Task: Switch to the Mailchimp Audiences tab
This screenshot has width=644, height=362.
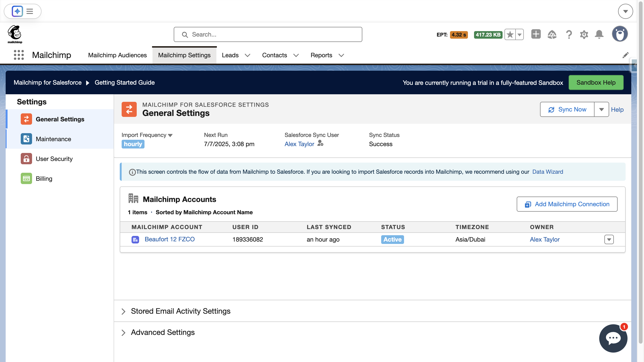Action: [117, 55]
